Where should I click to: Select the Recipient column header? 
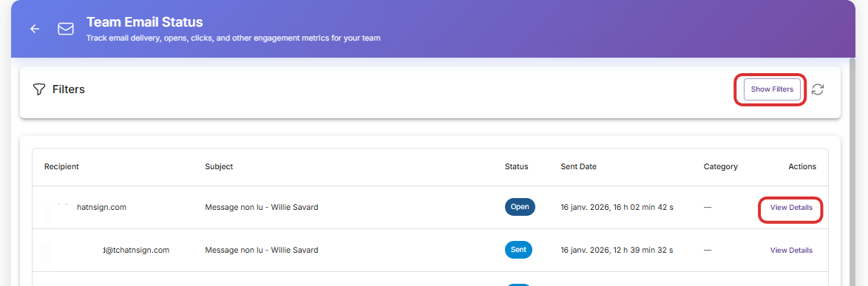[61, 166]
